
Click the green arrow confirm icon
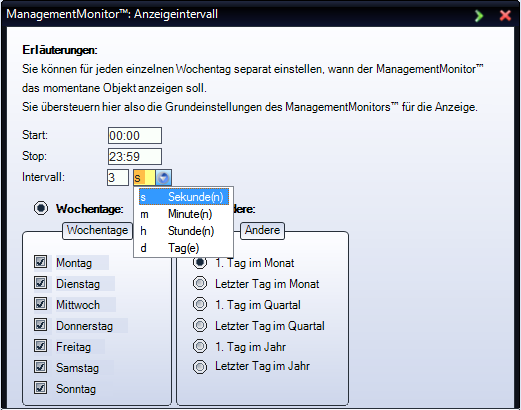(479, 15)
